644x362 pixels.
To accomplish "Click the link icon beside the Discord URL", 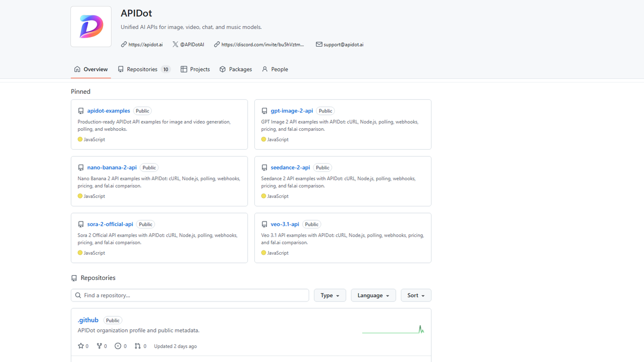I will pos(217,45).
